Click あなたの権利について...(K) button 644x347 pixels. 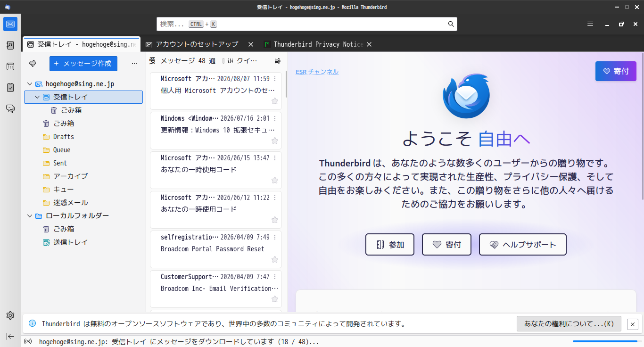[569, 324]
